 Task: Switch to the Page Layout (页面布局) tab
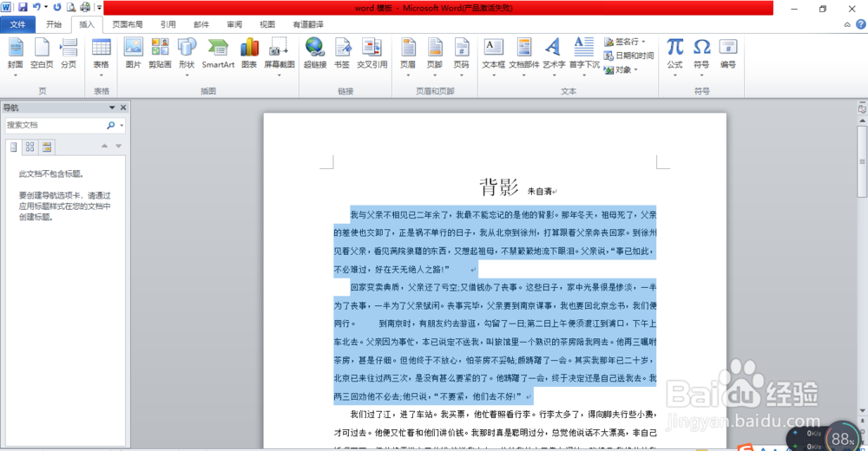click(128, 24)
